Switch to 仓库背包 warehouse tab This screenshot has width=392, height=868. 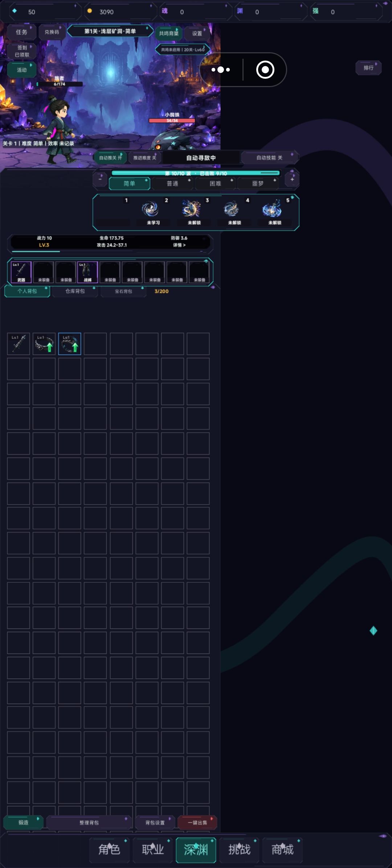pyautogui.click(x=75, y=291)
